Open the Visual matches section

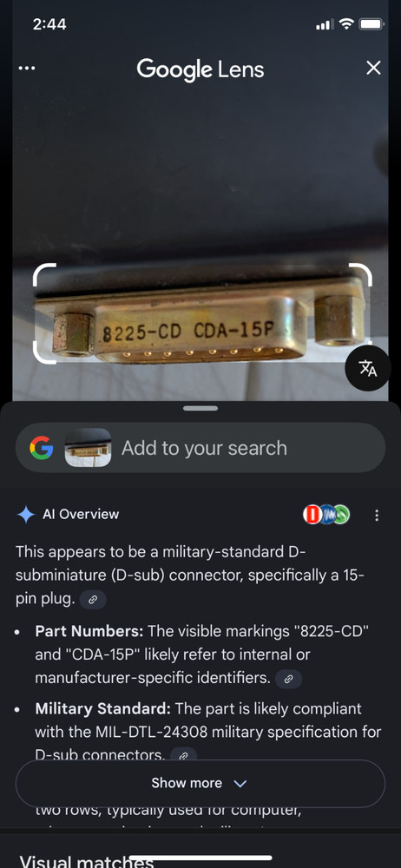[87, 861]
